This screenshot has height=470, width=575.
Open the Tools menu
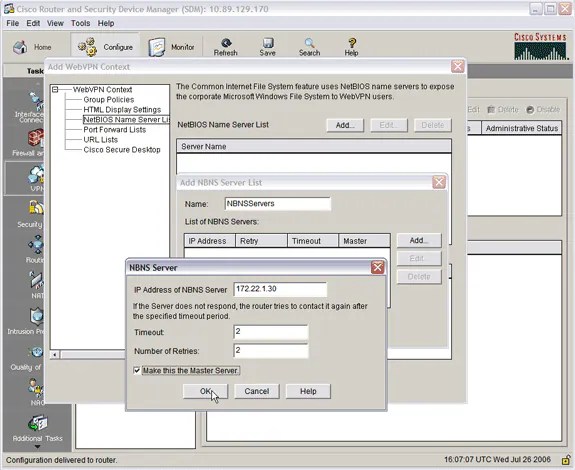[x=81, y=23]
